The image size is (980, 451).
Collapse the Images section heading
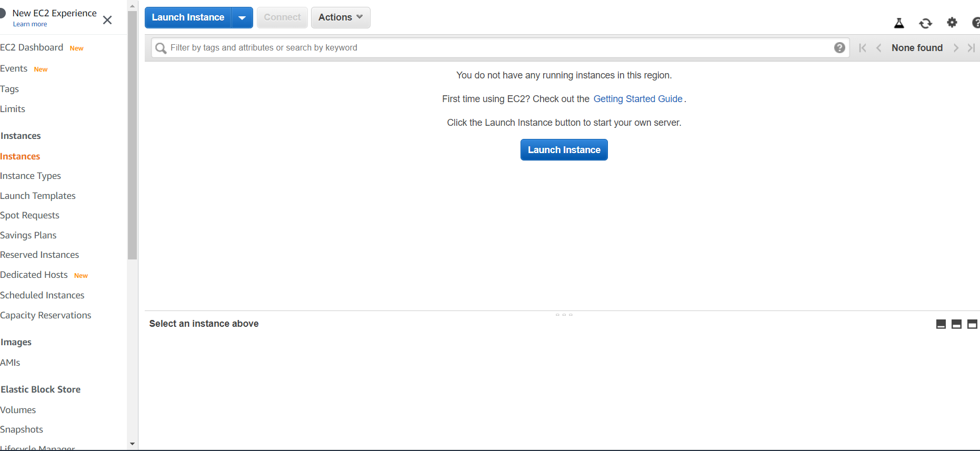tap(16, 342)
